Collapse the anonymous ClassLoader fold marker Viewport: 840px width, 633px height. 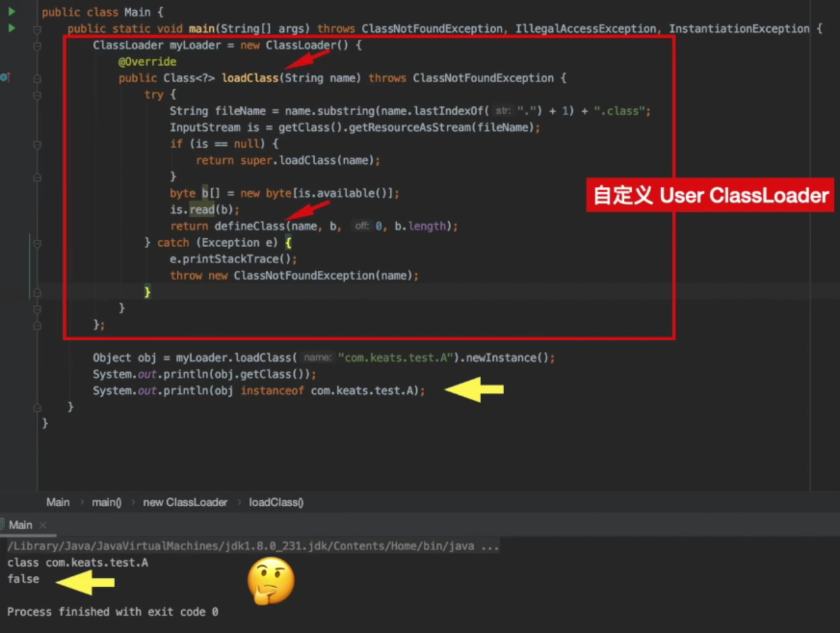[x=37, y=46]
